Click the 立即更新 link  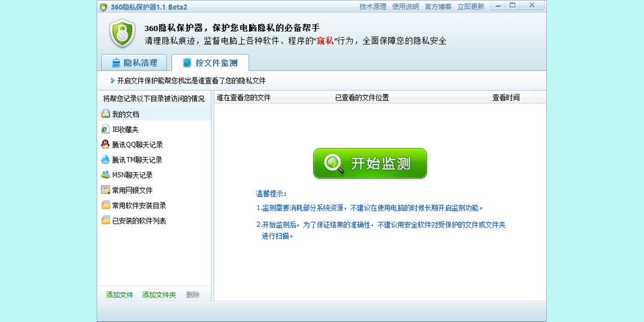pyautogui.click(x=471, y=6)
